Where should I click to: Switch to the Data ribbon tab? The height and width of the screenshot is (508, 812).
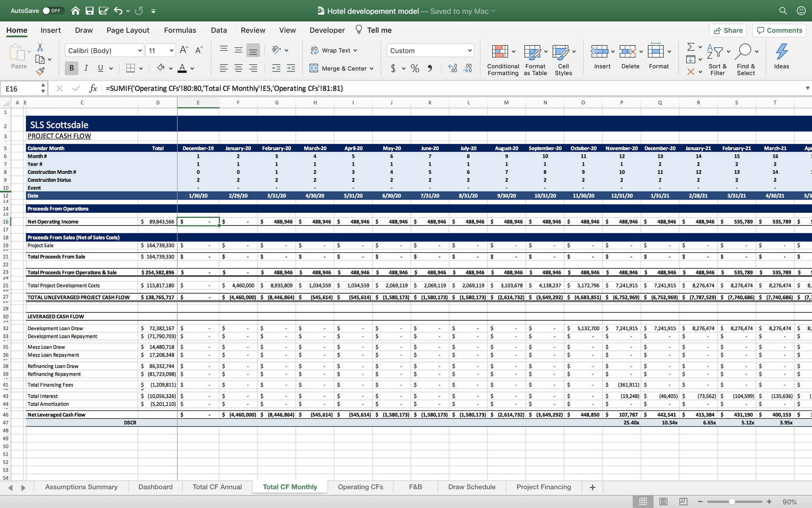tap(219, 30)
